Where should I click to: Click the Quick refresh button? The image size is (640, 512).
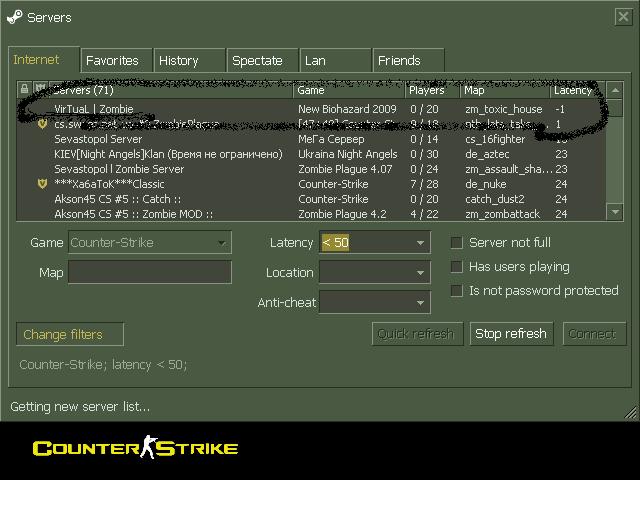[418, 334]
